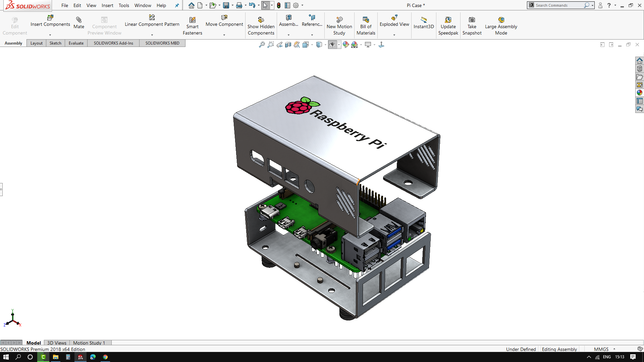Switch to the Motion Study 1 tab
This screenshot has width=644, height=362.
[x=89, y=343]
